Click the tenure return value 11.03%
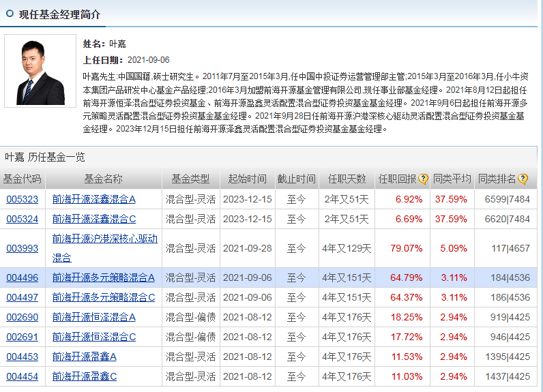The image size is (543, 392). 407,376
